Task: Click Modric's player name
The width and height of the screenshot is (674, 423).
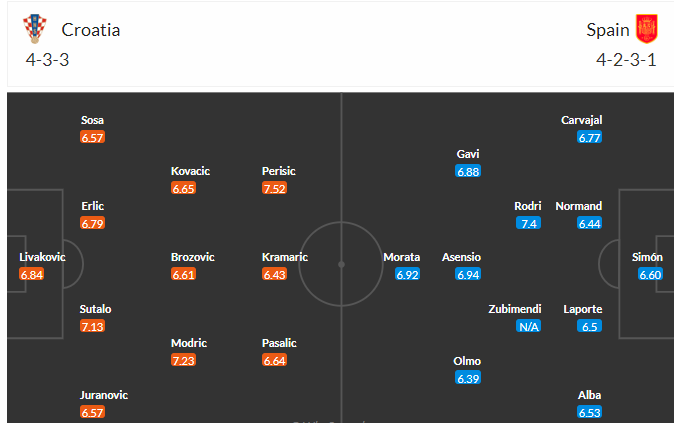Action: (190, 343)
